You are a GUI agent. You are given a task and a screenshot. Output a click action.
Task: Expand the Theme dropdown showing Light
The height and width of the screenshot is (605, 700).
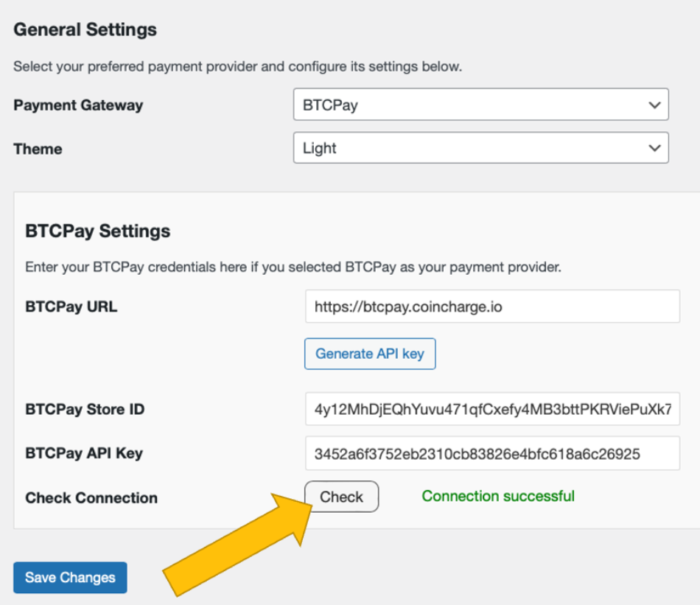[x=480, y=148]
